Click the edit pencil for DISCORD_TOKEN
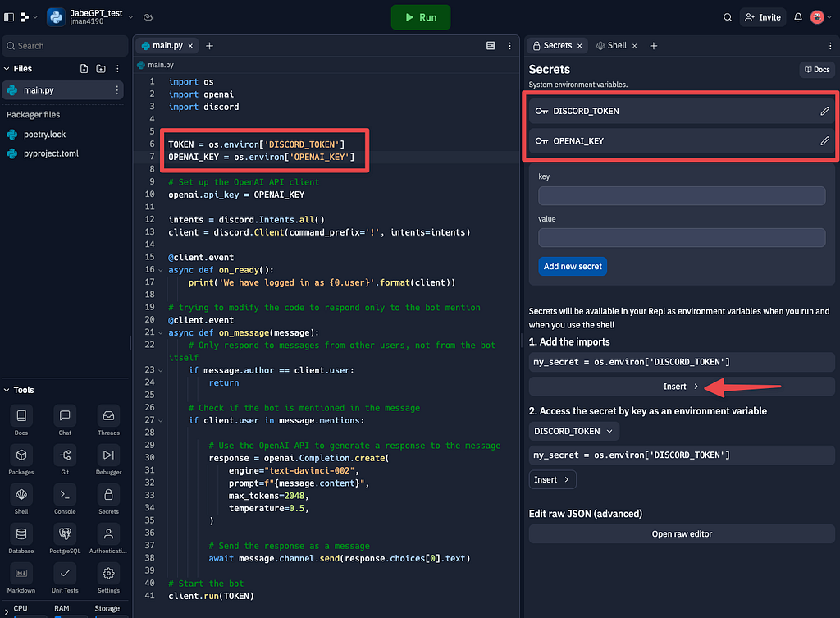The height and width of the screenshot is (618, 840). (x=824, y=111)
